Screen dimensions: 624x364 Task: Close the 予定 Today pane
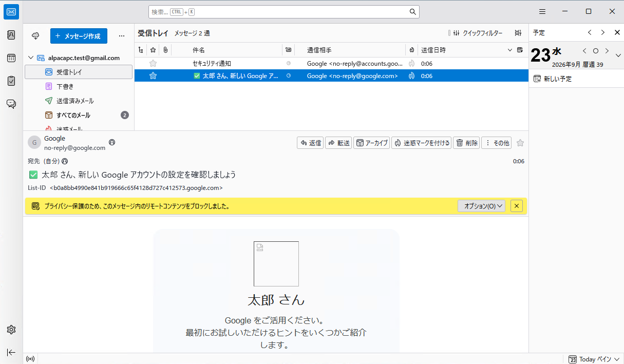(x=617, y=32)
